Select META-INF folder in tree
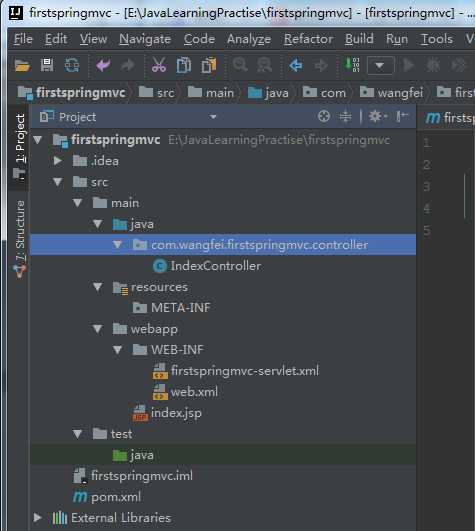 pyautogui.click(x=172, y=307)
